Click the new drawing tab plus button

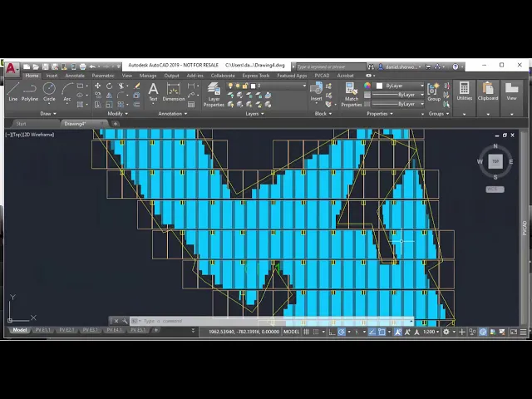(116, 124)
